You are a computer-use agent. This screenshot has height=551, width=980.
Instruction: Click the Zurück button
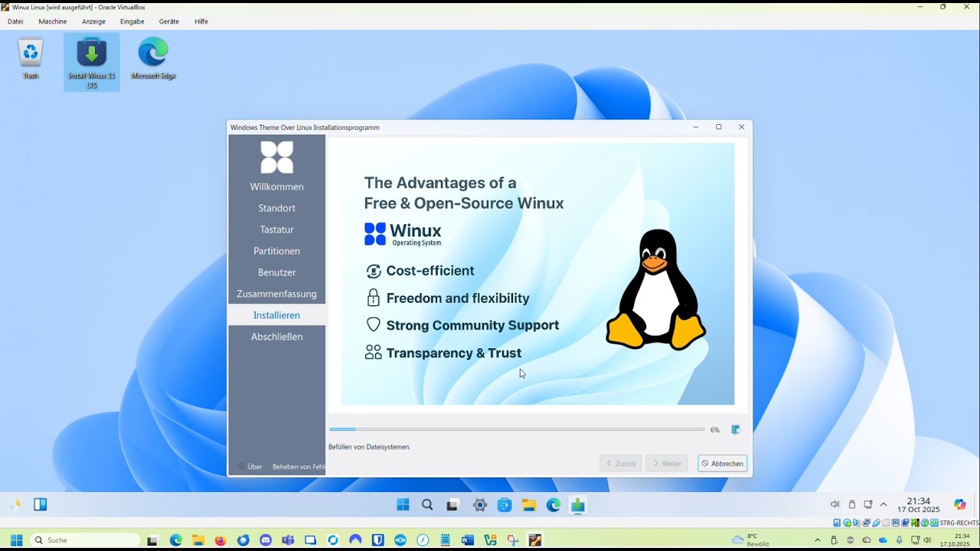pyautogui.click(x=620, y=464)
